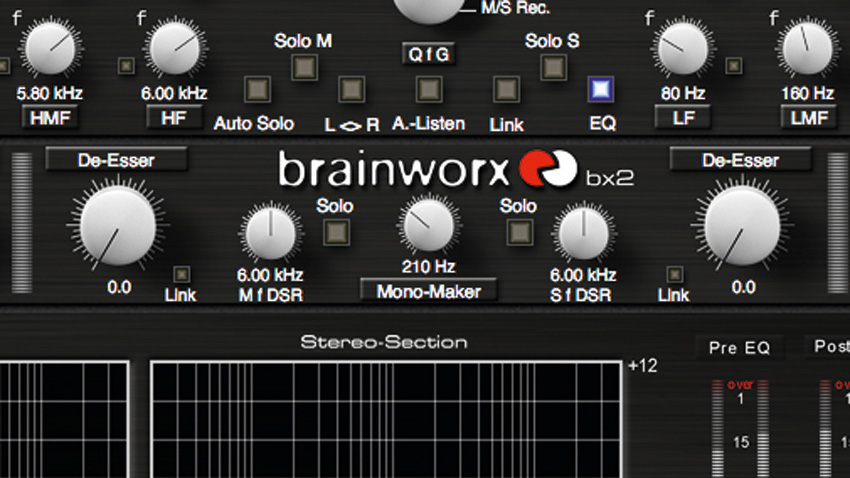
Task: Click the 5.80 kHz value readout
Action: point(49,93)
